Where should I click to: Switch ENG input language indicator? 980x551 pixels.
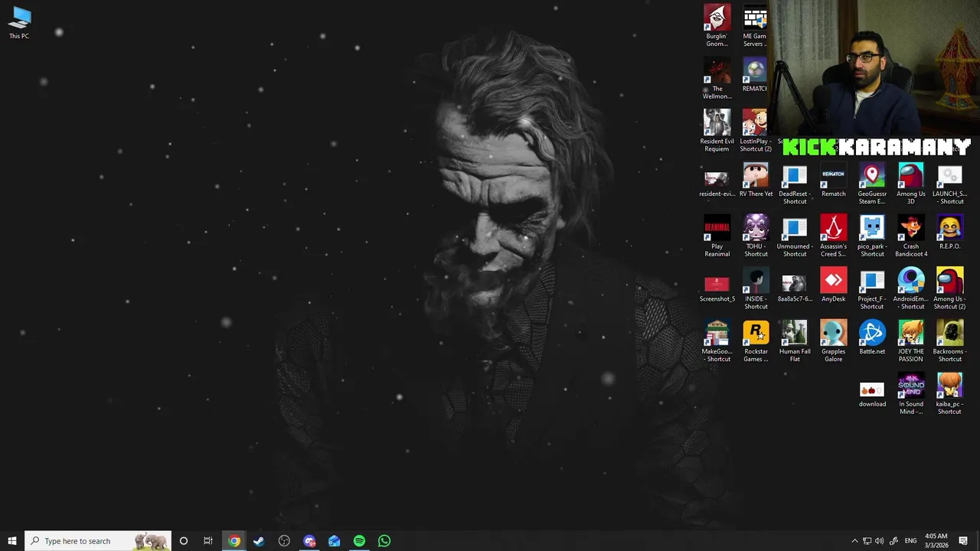point(910,541)
